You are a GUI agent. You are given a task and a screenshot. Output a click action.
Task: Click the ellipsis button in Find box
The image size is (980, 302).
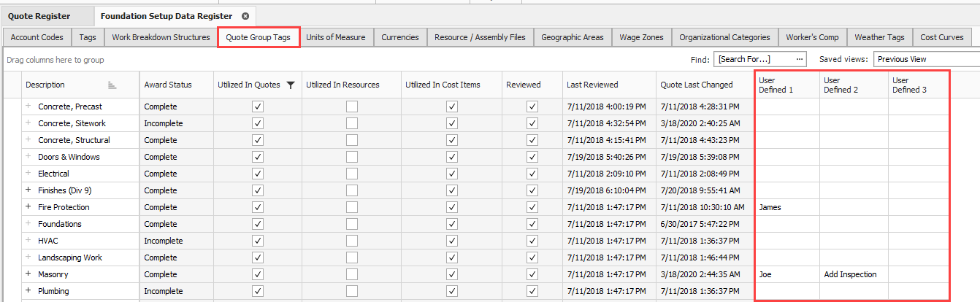(x=800, y=59)
